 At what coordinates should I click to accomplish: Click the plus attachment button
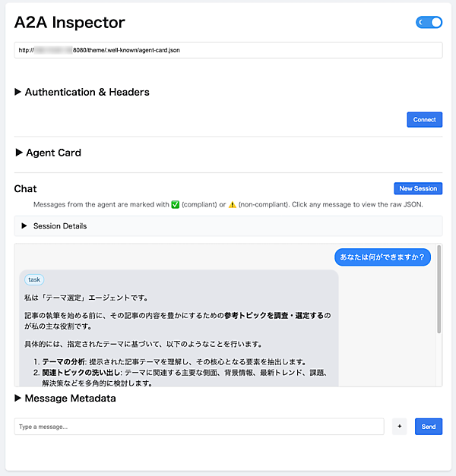pyautogui.click(x=400, y=427)
